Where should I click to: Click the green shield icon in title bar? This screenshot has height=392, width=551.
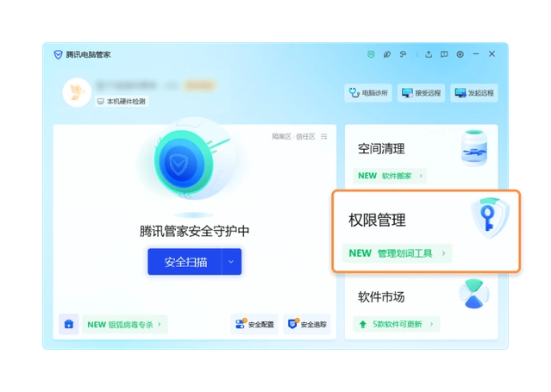(x=371, y=54)
